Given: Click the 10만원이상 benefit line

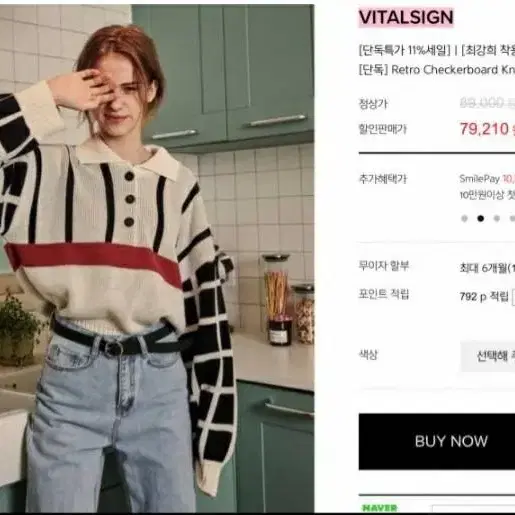Looking at the screenshot, I should (487, 195).
